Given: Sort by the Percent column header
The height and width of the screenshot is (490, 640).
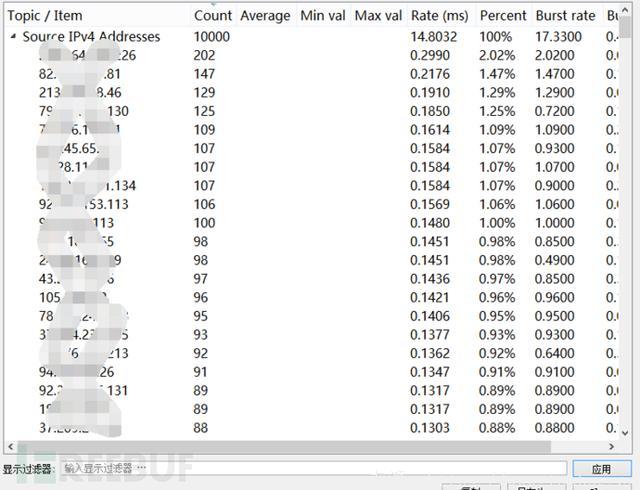Looking at the screenshot, I should pyautogui.click(x=503, y=16).
